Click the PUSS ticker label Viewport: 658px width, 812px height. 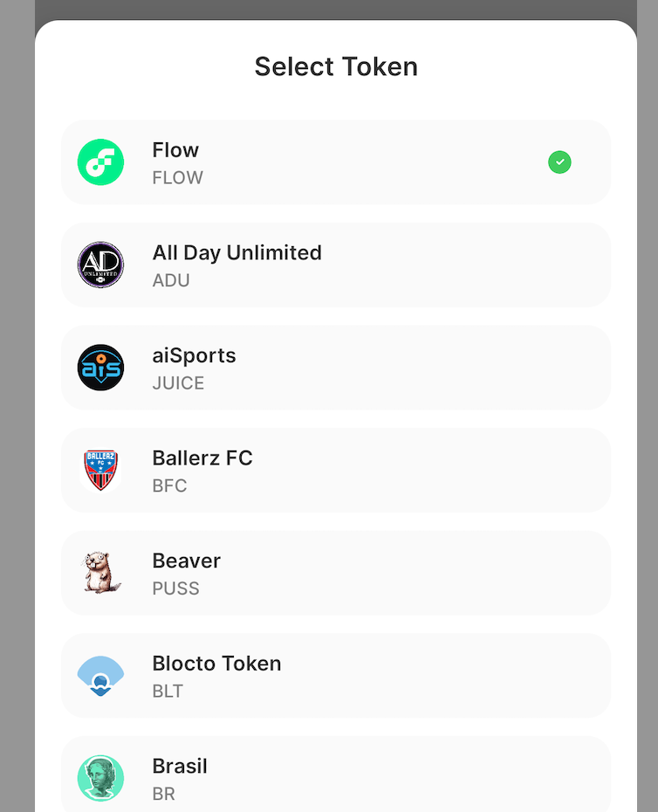(175, 588)
